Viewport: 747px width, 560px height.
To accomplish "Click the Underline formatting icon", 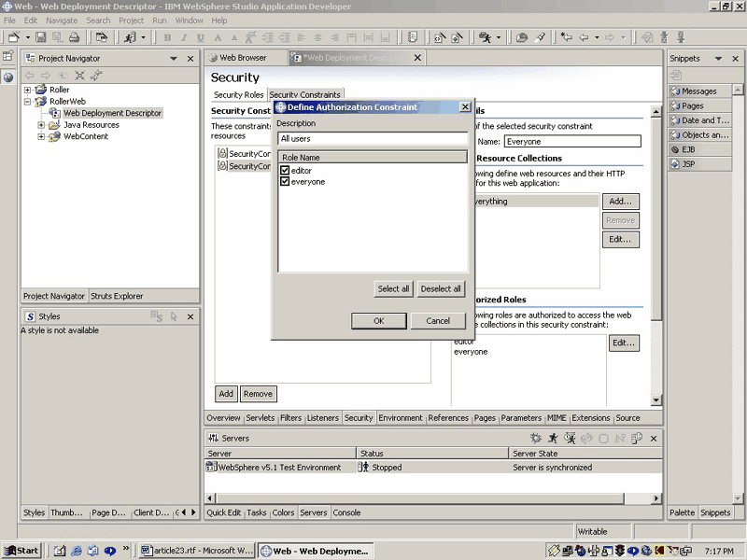I will coord(201,37).
